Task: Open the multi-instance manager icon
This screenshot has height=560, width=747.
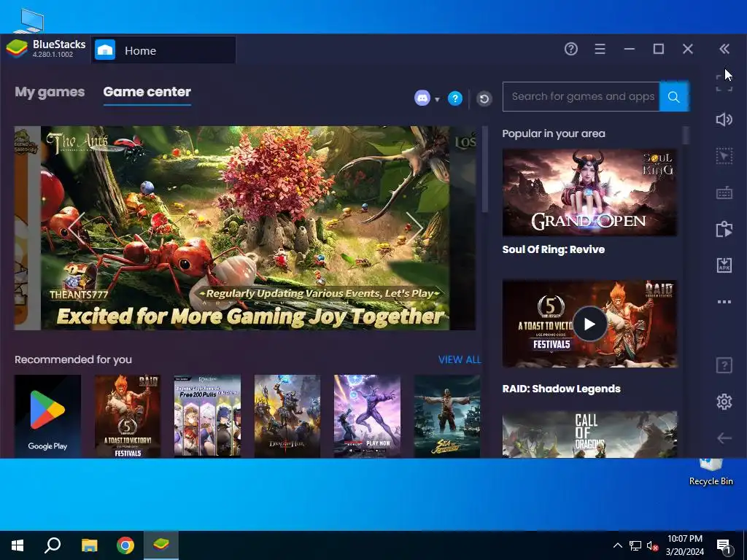Action: [724, 229]
